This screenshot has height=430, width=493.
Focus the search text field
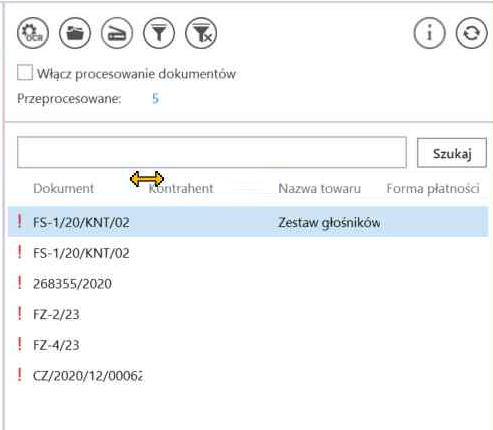212,152
